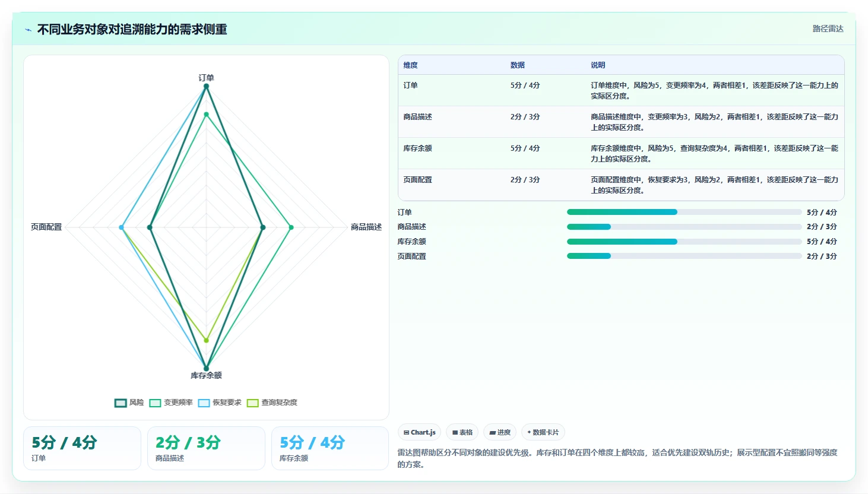Click the 恢复要求 data point on 页面配置 axis
Screen dimensions: 868x494
click(x=122, y=227)
